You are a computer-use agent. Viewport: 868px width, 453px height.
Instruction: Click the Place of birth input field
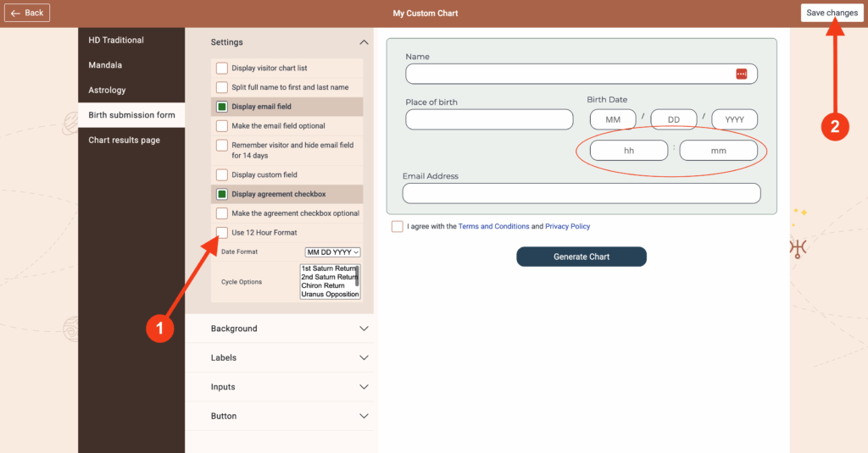point(489,119)
